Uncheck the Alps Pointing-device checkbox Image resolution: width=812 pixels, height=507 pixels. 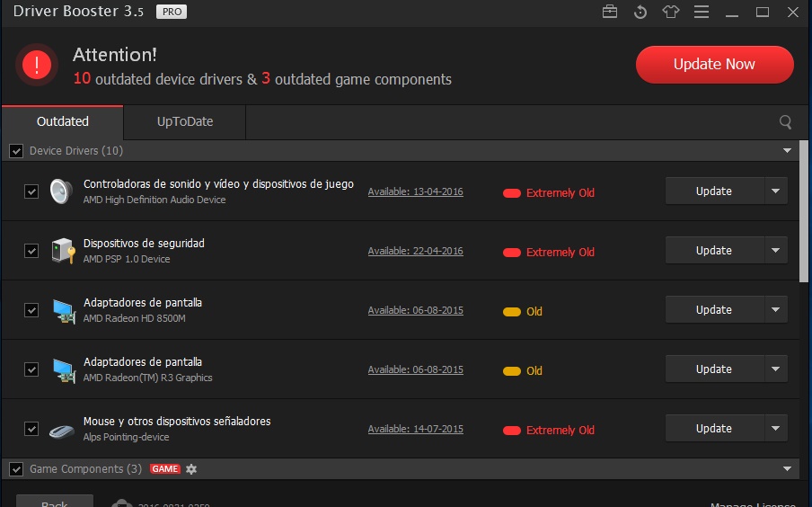point(31,429)
